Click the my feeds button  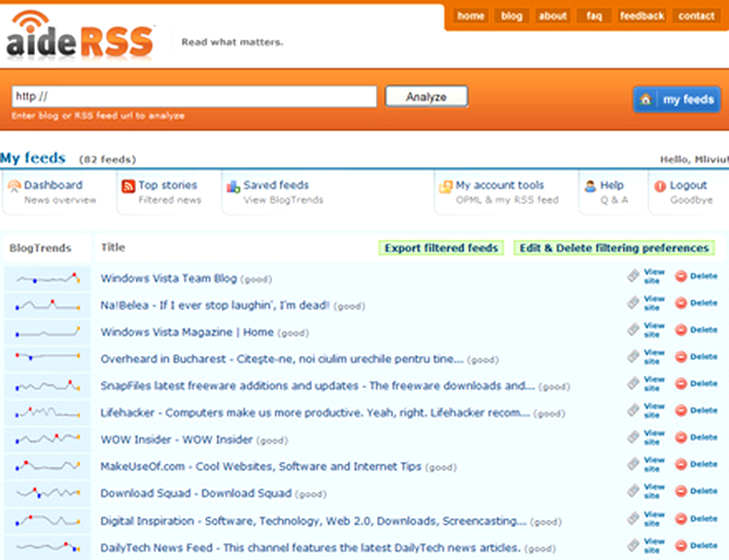point(677,99)
